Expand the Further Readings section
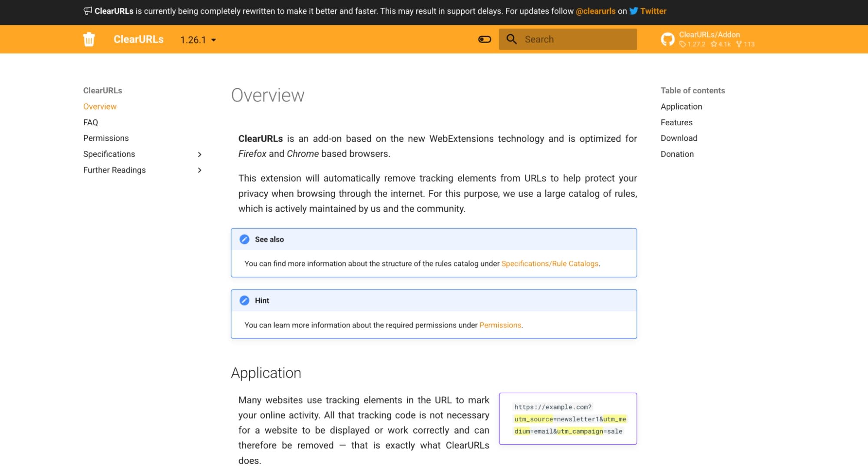 (x=200, y=170)
